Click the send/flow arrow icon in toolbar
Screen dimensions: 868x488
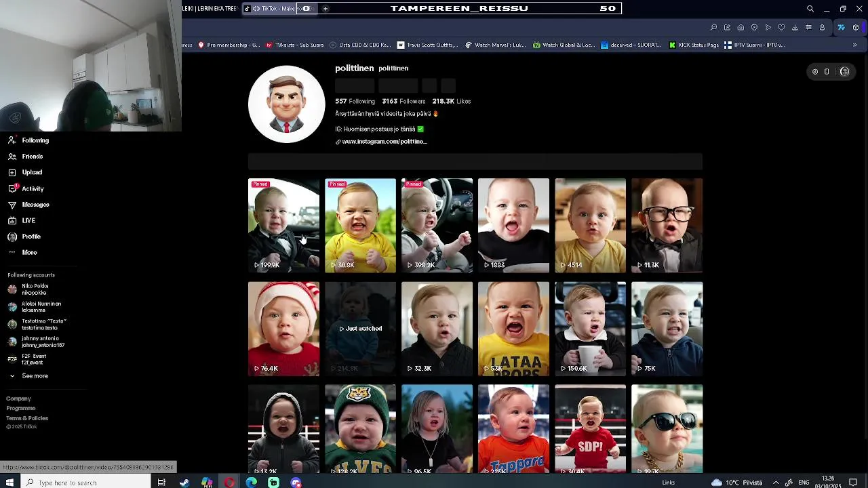[x=768, y=28]
